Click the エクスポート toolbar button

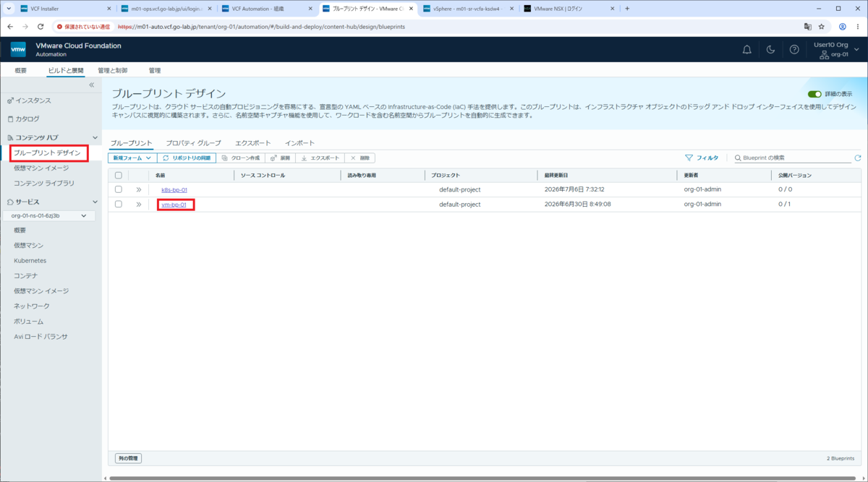point(320,158)
